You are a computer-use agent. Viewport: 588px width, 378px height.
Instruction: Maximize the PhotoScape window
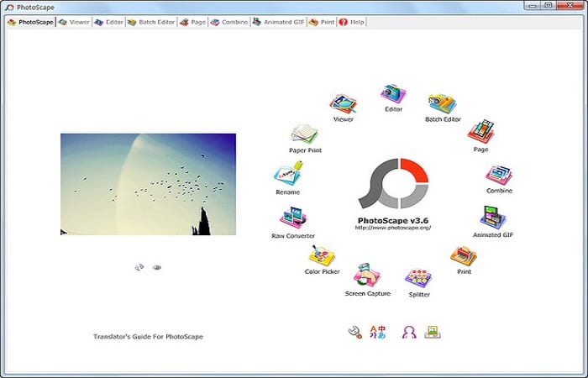pyautogui.click(x=549, y=5)
